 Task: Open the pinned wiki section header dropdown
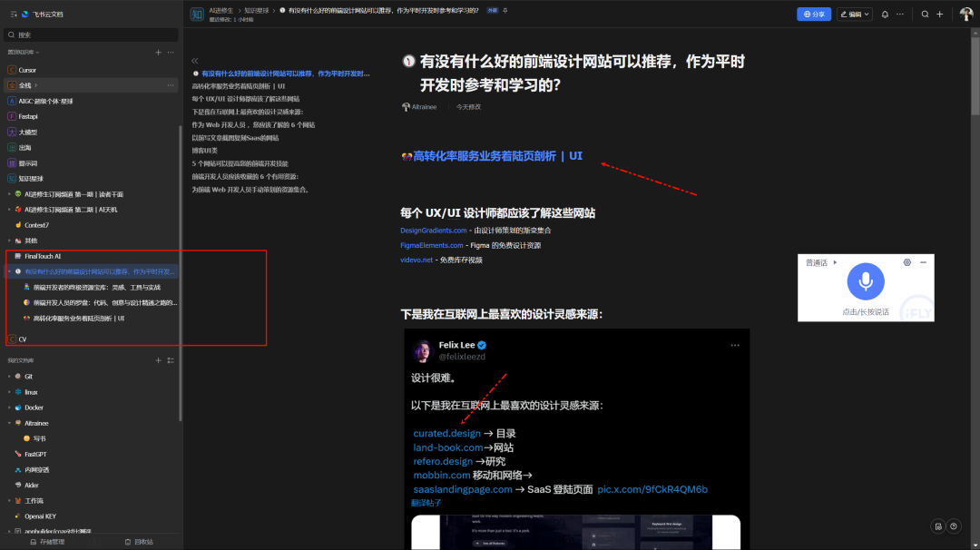[x=23, y=53]
